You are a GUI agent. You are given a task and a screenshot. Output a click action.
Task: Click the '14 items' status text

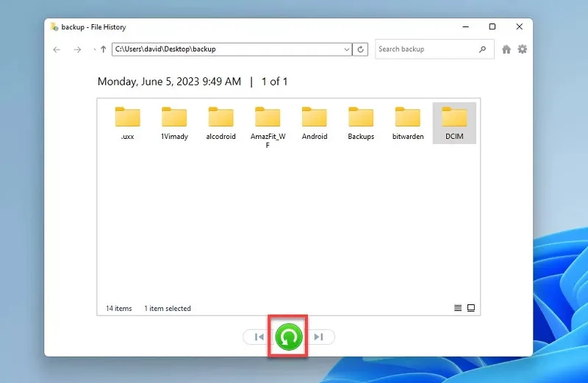[x=119, y=308]
